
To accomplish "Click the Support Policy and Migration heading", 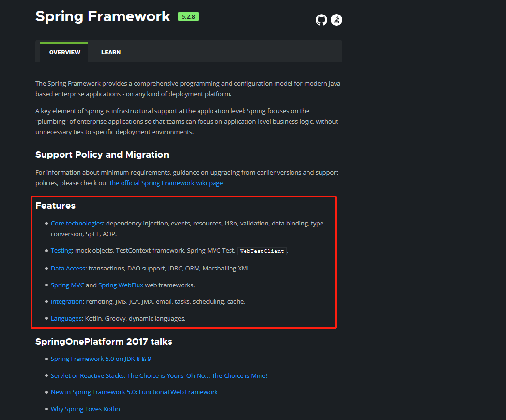I will coord(102,155).
